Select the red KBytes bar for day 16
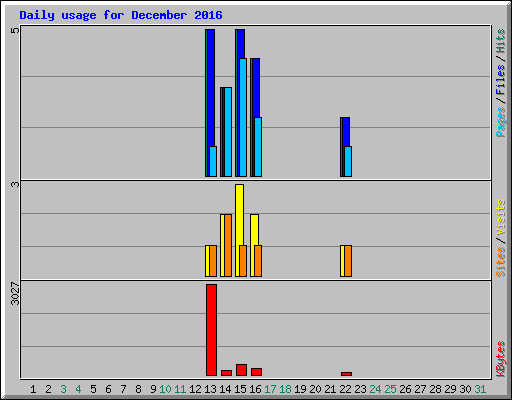Image resolution: width=512 pixels, height=400 pixels. click(256, 372)
